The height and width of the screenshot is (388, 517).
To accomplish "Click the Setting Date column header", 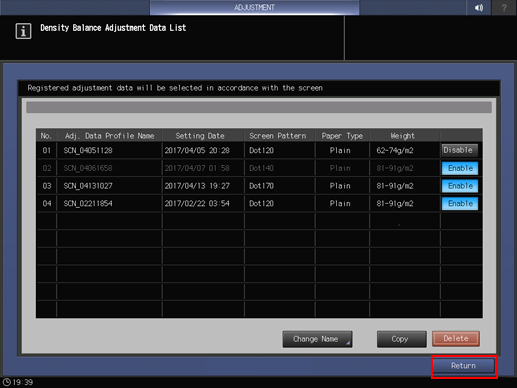I will point(200,136).
